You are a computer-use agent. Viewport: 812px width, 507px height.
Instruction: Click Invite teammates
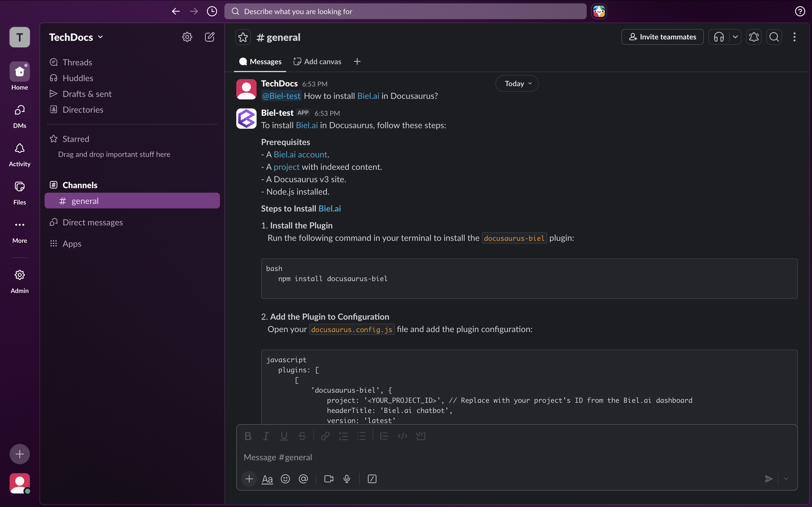(662, 37)
